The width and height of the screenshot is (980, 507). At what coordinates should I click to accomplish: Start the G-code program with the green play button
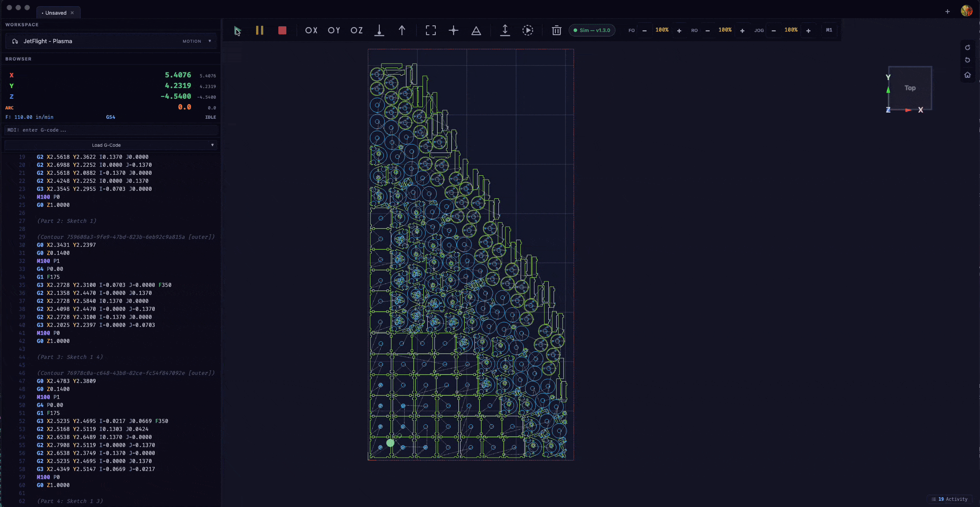[x=237, y=30]
